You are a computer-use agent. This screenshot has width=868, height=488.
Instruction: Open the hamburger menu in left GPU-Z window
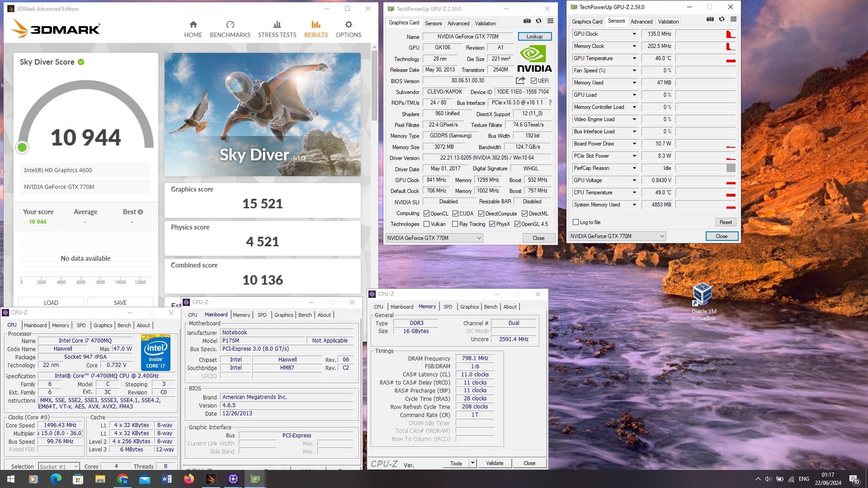(x=550, y=21)
